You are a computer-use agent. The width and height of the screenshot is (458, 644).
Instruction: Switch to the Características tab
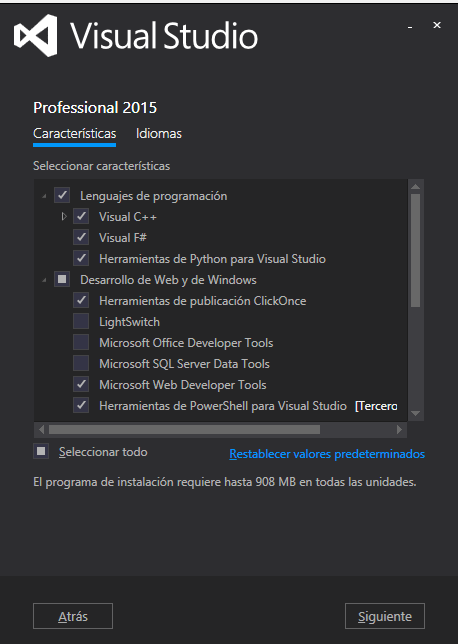[x=74, y=133]
